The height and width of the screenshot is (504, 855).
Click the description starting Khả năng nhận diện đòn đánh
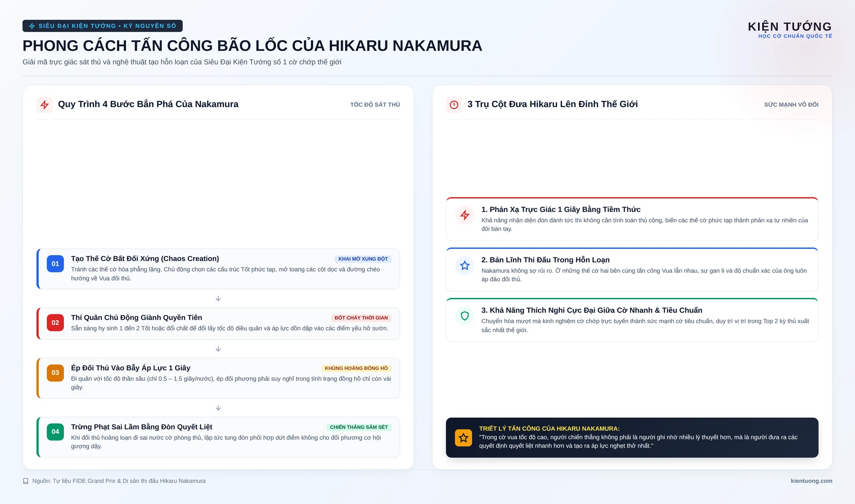(645, 225)
